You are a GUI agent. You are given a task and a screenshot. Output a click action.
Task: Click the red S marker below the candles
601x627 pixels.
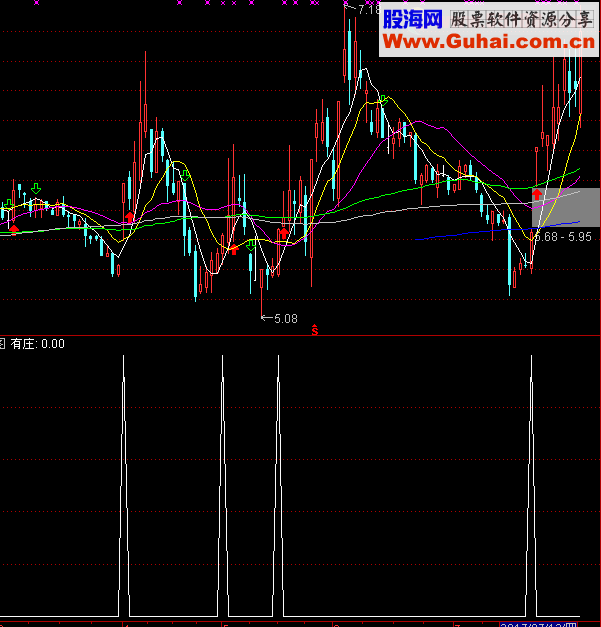click(315, 331)
